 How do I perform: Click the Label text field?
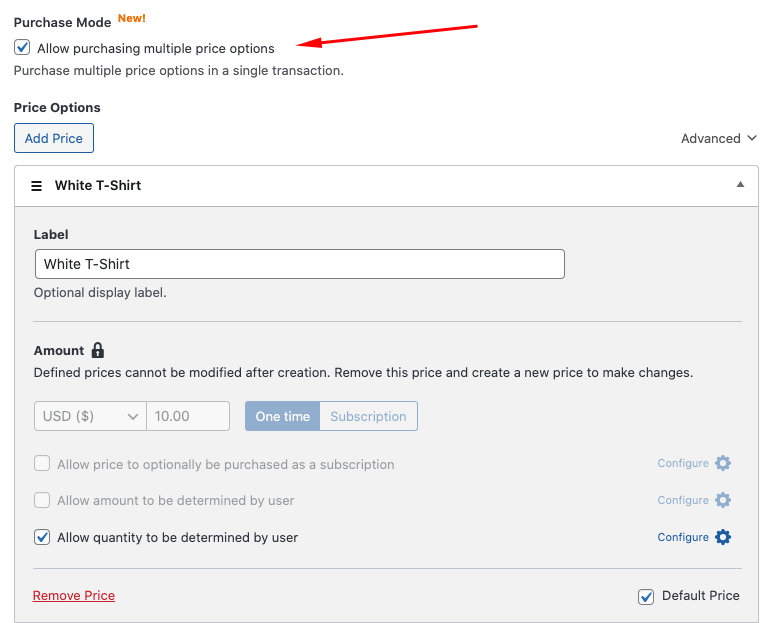click(299, 264)
